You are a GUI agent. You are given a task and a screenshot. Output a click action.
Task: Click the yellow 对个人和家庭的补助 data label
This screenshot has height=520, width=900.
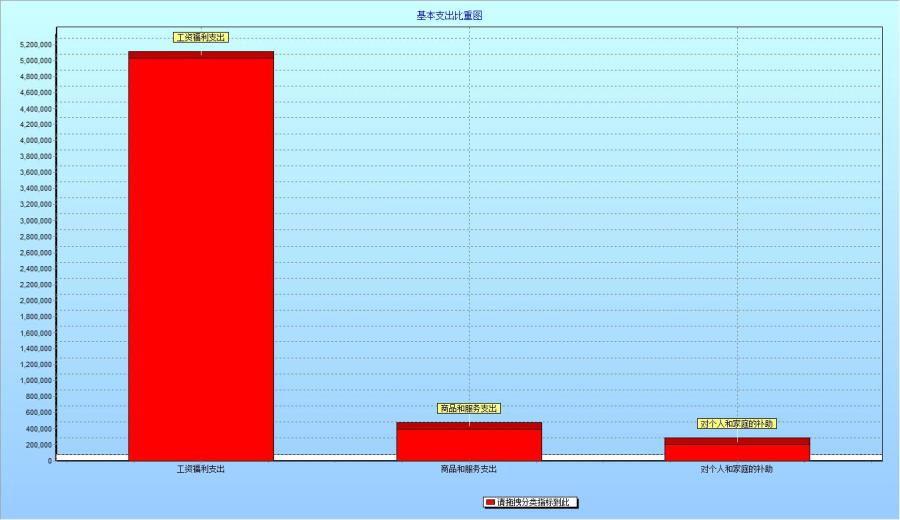tap(737, 424)
